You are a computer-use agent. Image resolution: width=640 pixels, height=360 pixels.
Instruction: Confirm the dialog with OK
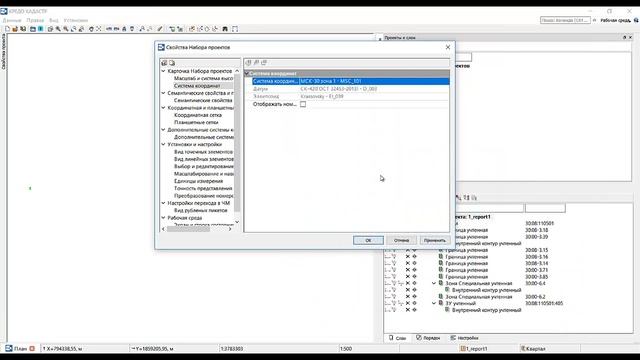(368, 240)
